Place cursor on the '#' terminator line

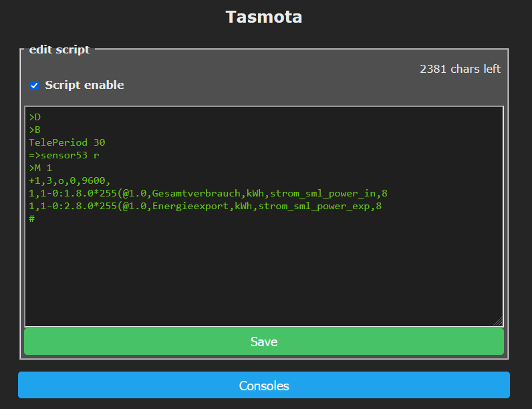(x=31, y=219)
